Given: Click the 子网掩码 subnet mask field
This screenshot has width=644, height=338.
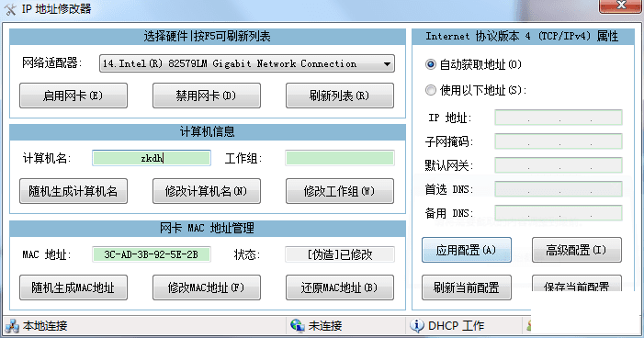Looking at the screenshot, I should pyautogui.click(x=559, y=141).
